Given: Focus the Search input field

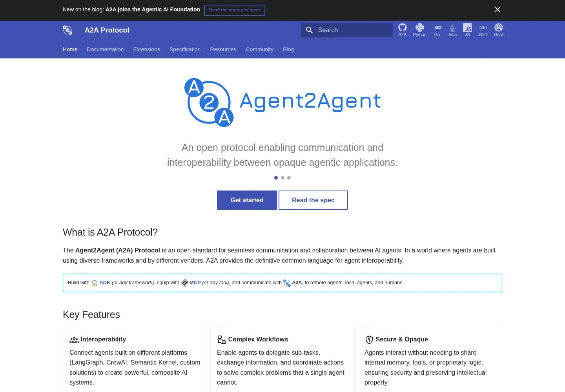Looking at the screenshot, I should [x=347, y=30].
